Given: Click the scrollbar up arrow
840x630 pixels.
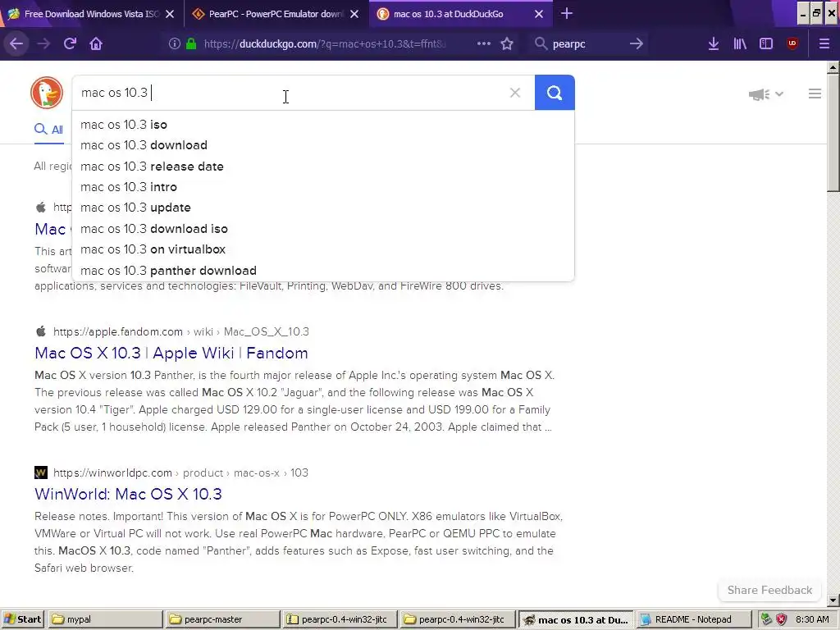Looking at the screenshot, I should pos(833,67).
